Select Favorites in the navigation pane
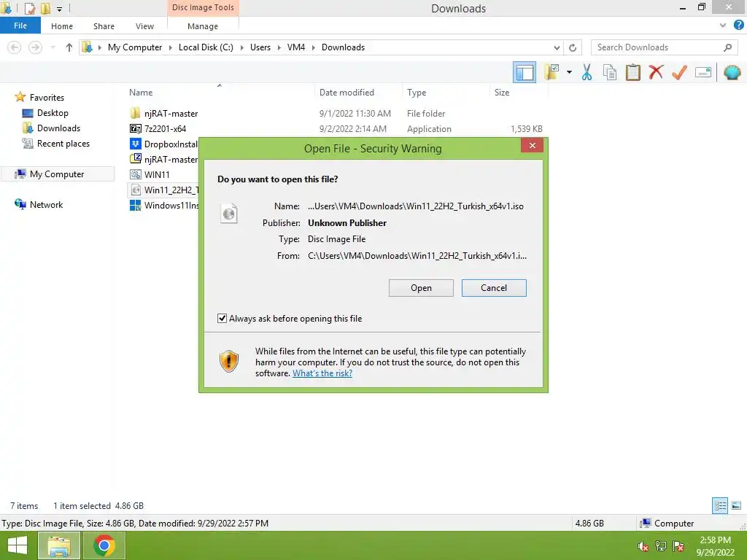The height and width of the screenshot is (560, 747). (47, 98)
